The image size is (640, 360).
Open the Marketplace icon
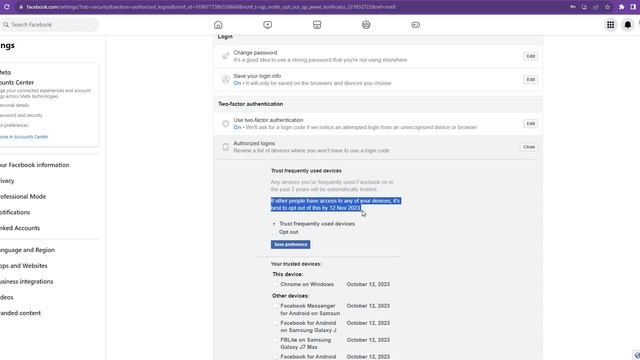tap(317, 25)
